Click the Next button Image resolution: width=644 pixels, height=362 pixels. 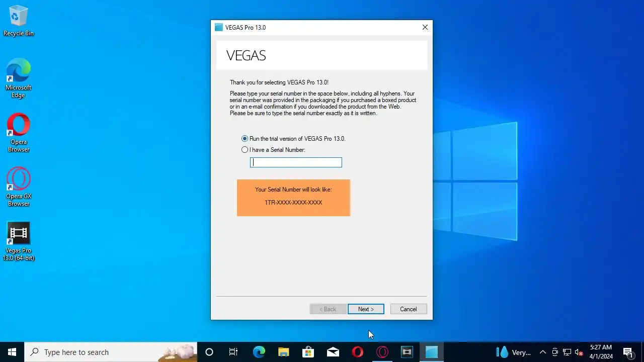(366, 309)
